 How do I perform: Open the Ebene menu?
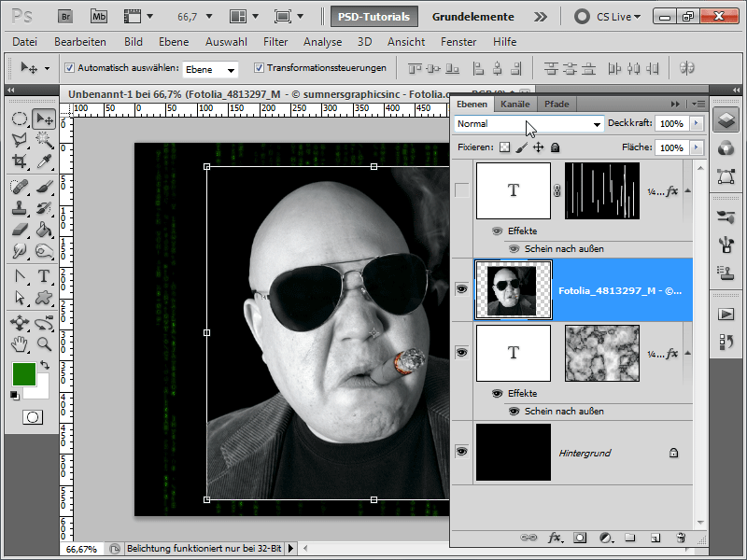[174, 42]
